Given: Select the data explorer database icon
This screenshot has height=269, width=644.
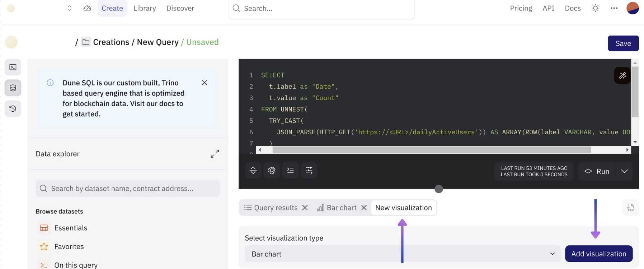Looking at the screenshot, I should (13, 88).
